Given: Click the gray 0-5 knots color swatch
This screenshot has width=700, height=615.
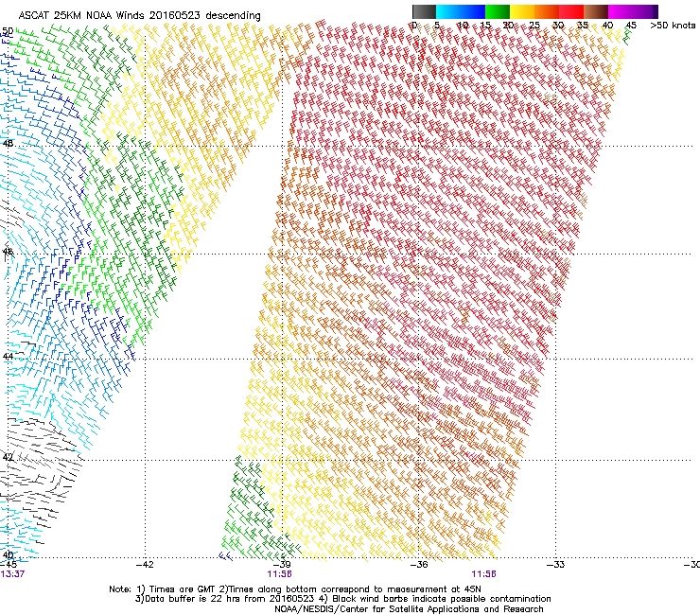Looking at the screenshot, I should click(424, 11).
